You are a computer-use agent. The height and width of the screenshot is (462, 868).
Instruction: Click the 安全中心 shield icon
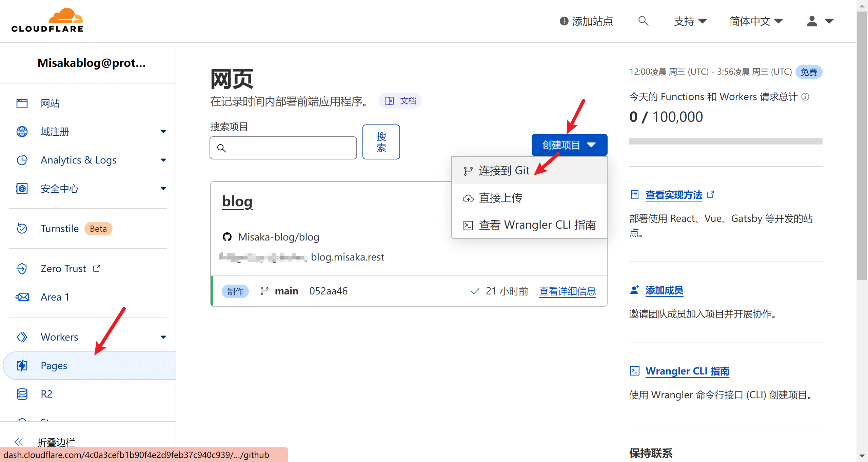[x=22, y=189]
